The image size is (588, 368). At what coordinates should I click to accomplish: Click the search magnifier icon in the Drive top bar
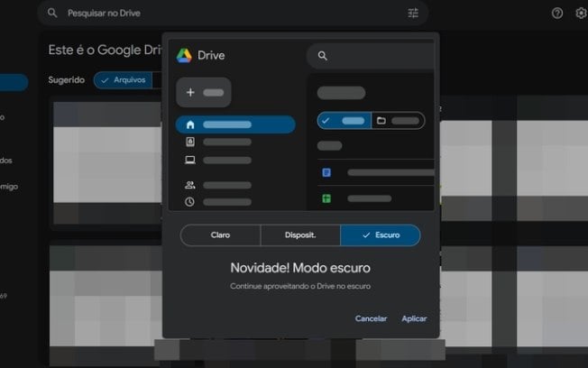(x=52, y=14)
